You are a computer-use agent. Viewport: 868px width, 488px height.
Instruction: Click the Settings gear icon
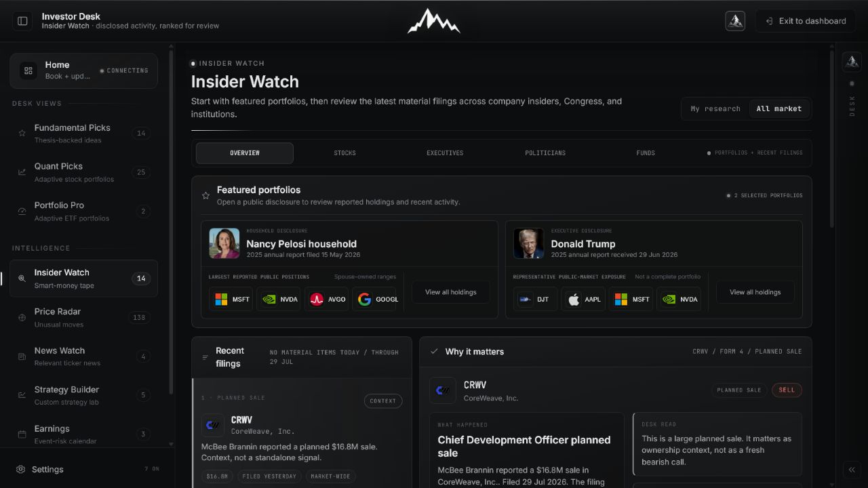click(x=21, y=470)
